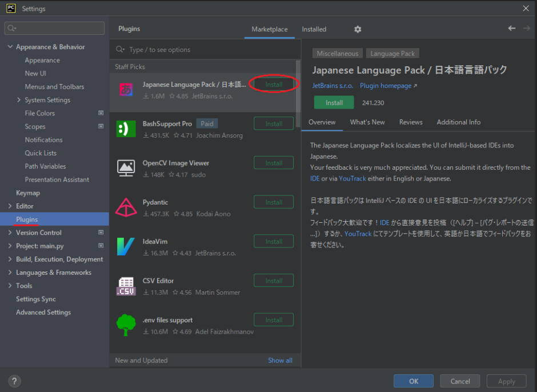Screen dimensions: 537x392
Task: Click the .env files support tree icon
Action: point(126,325)
